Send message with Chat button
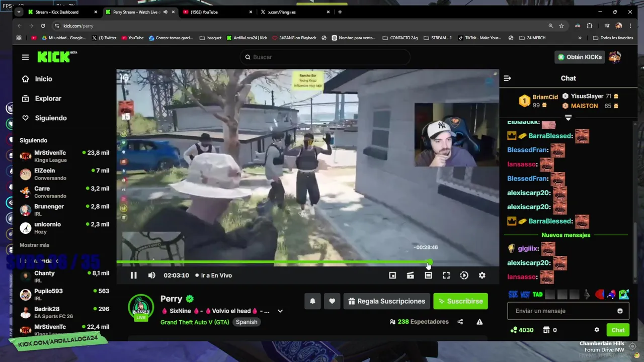This screenshot has width=644, height=362. 618,330
